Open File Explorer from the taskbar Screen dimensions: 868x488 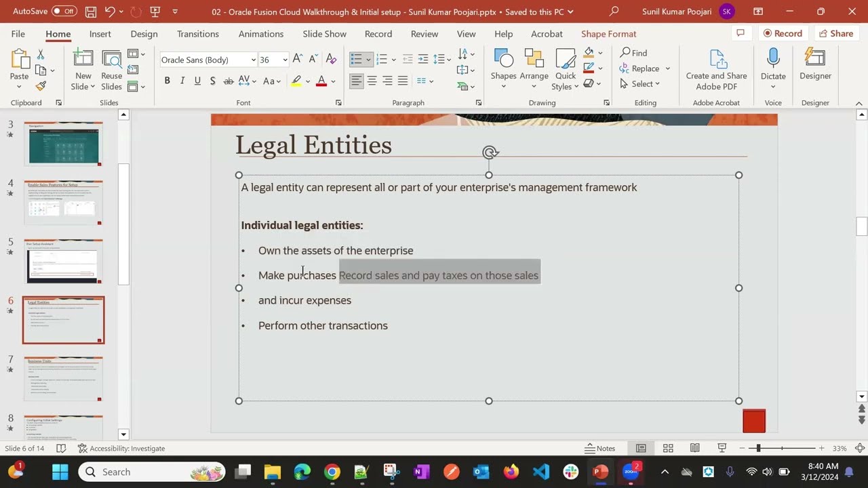pyautogui.click(x=273, y=472)
